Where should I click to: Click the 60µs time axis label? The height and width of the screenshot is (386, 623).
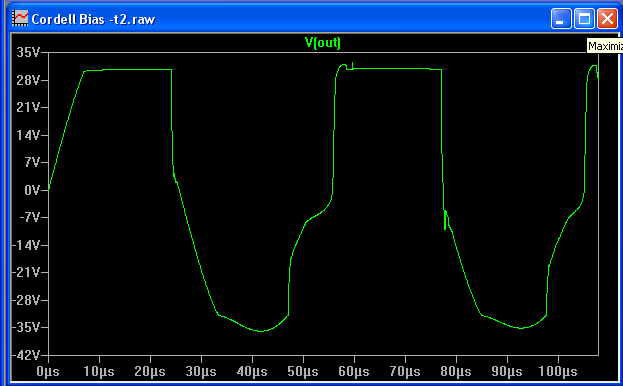pos(354,372)
